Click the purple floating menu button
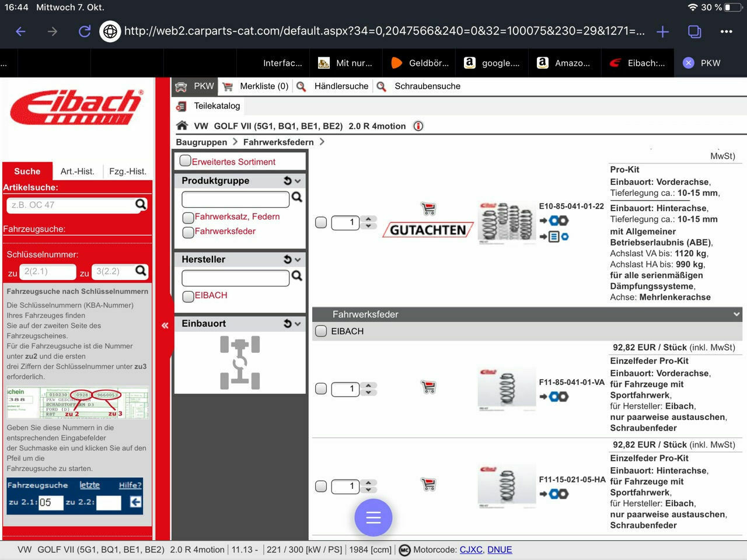The width and height of the screenshot is (747, 560). point(373,517)
